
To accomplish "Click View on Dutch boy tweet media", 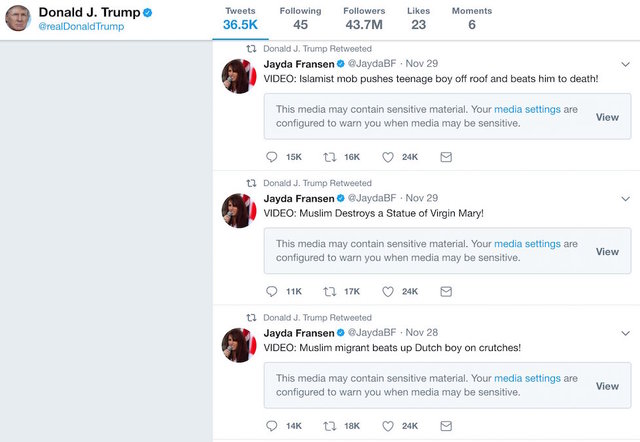I will (x=607, y=385).
